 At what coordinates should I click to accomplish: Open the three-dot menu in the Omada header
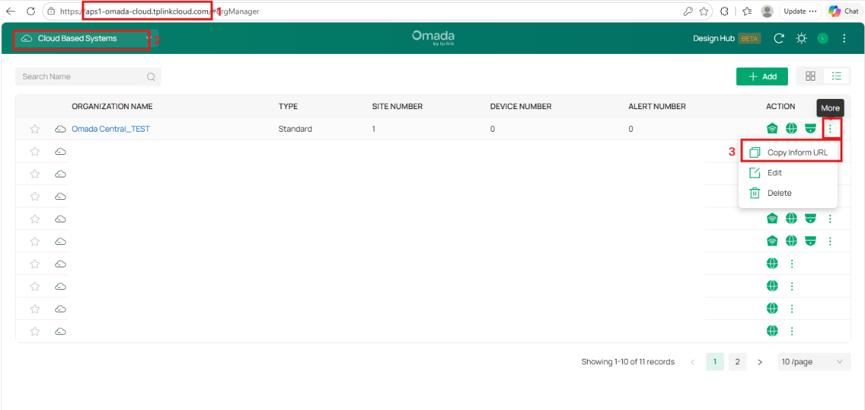[x=844, y=39]
